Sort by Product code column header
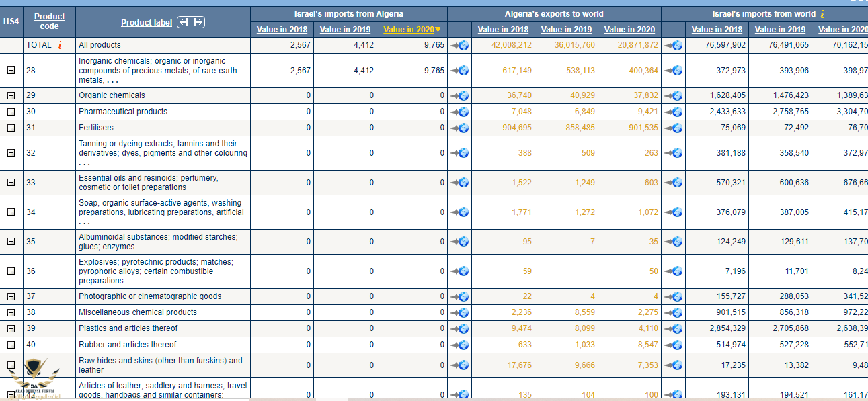The height and width of the screenshot is (401, 868). pos(49,21)
